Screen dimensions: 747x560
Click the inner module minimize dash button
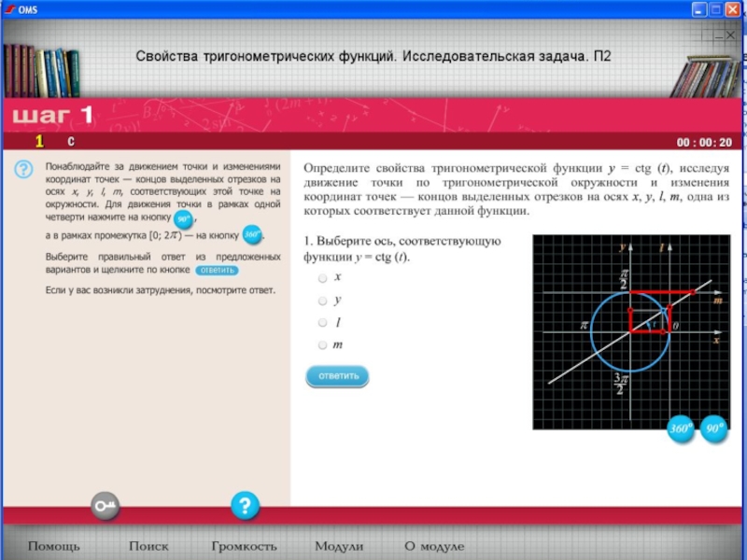(x=720, y=35)
